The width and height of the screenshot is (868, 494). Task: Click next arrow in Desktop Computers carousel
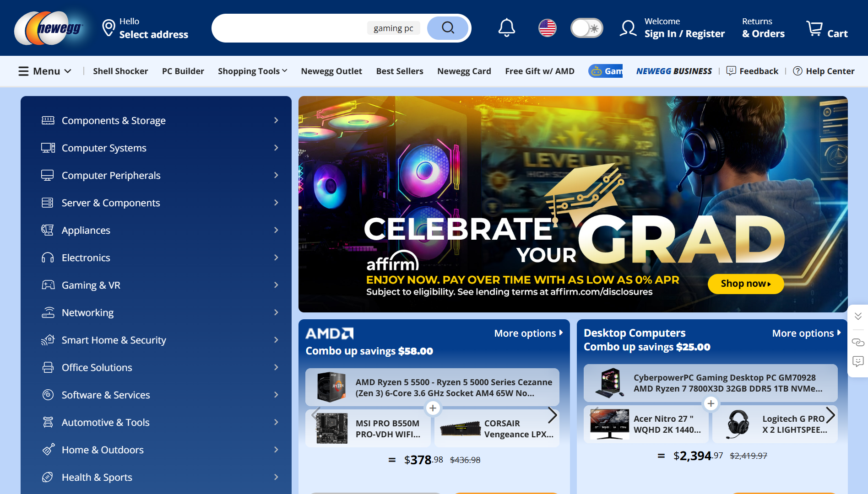(830, 415)
